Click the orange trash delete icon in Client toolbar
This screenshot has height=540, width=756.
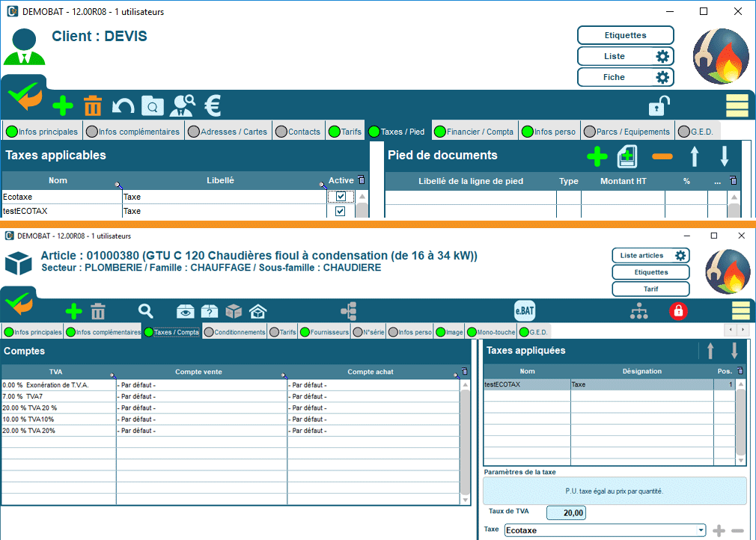(x=93, y=105)
